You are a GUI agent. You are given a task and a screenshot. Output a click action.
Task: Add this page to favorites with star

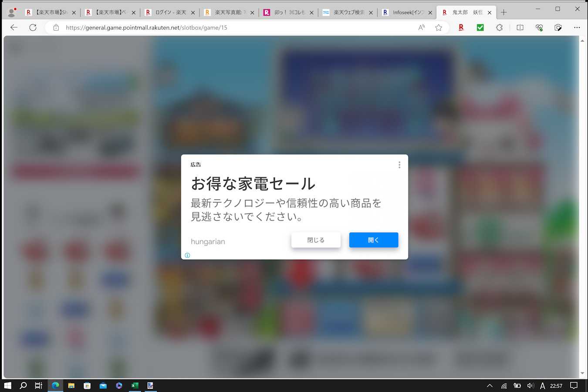click(x=439, y=27)
